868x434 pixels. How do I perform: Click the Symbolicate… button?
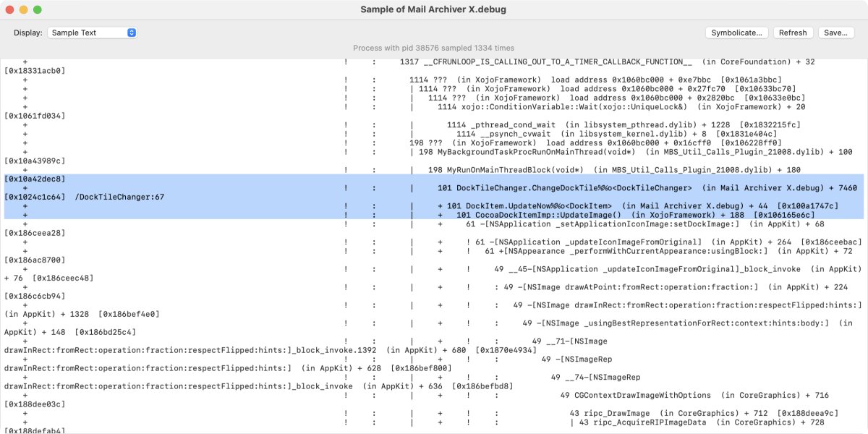pyautogui.click(x=736, y=33)
